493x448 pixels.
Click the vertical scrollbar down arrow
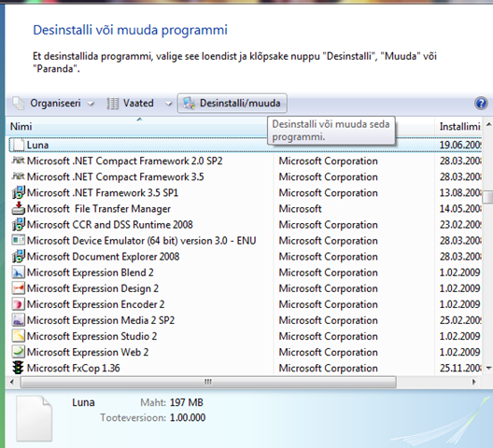click(x=488, y=368)
